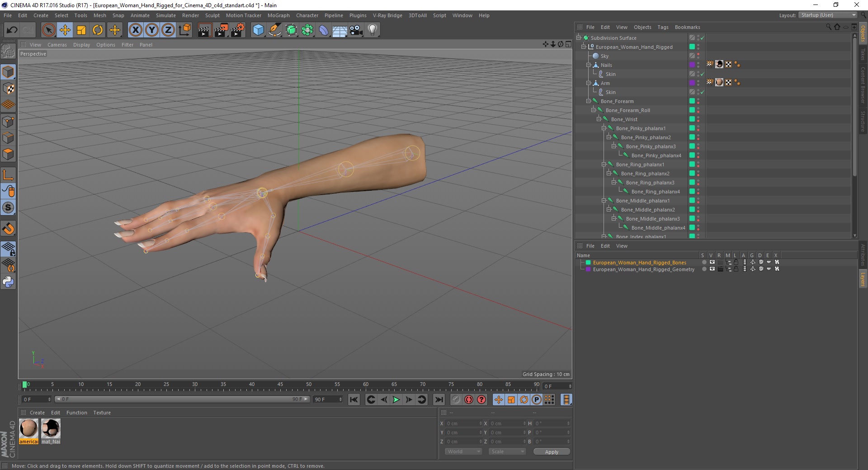
Task: Open the Layout dropdown Startup (User)
Action: (x=828, y=15)
